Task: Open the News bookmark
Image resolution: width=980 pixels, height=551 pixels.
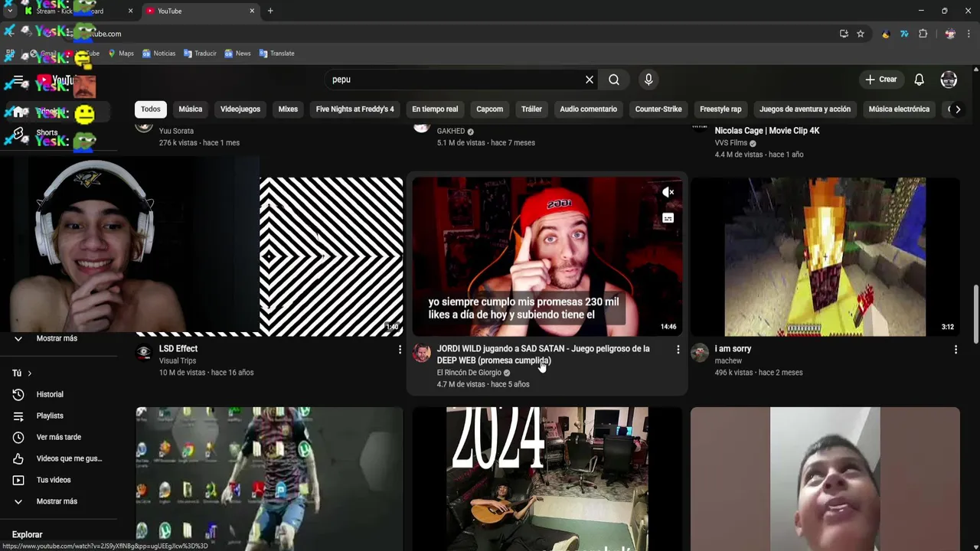Action: [x=237, y=54]
